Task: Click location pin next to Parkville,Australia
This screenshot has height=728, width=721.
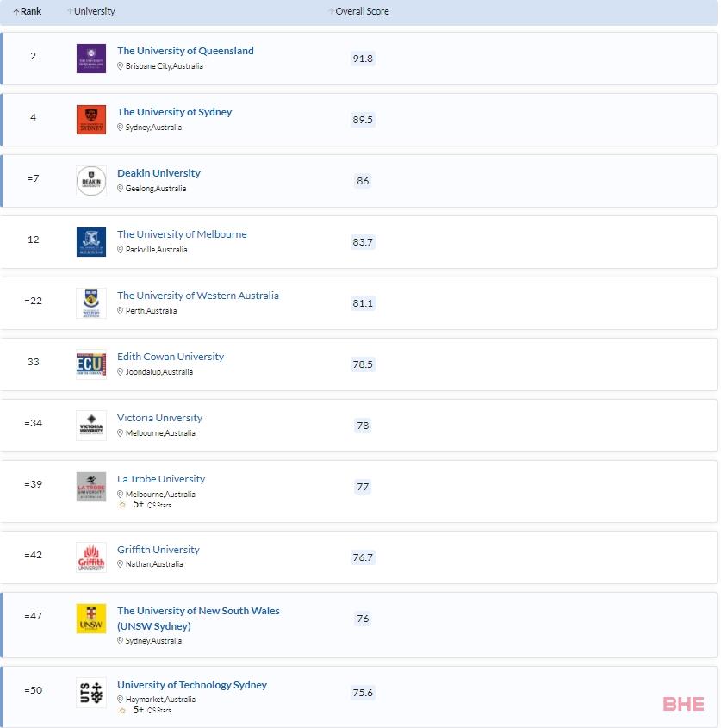Action: (120, 250)
